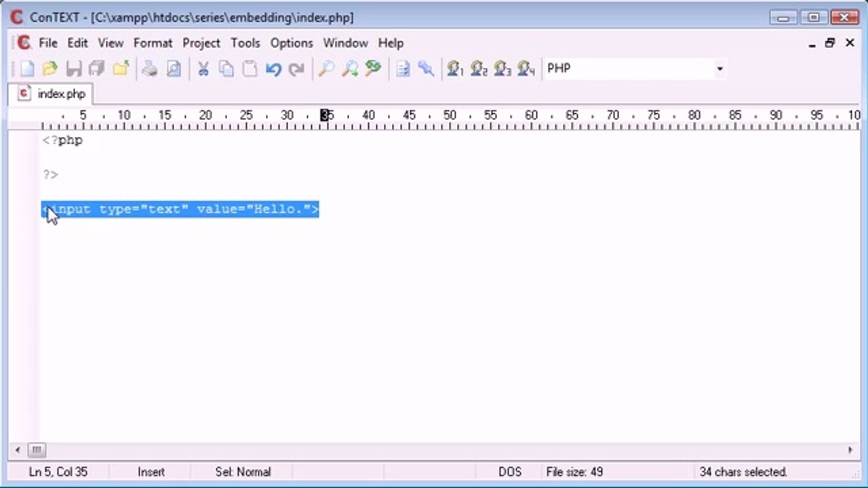This screenshot has height=488, width=868.
Task: Click Sel: Normal status entry
Action: [x=243, y=472]
